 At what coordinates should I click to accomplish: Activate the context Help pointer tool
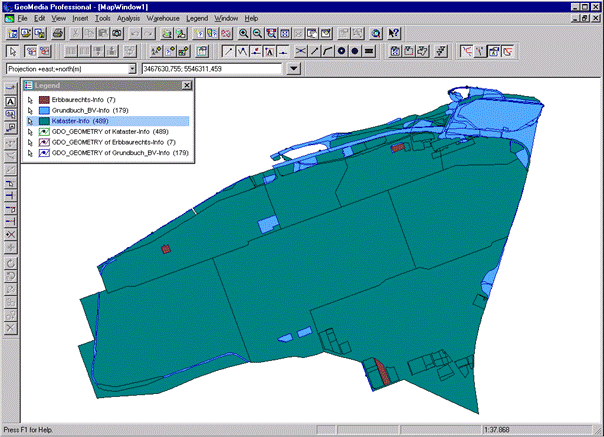[394, 33]
